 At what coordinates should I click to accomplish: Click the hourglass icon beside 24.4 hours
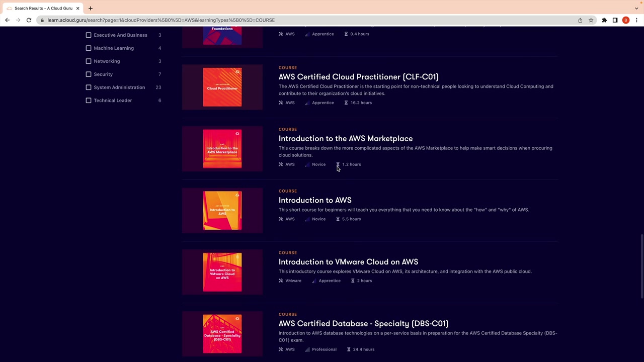click(349, 349)
